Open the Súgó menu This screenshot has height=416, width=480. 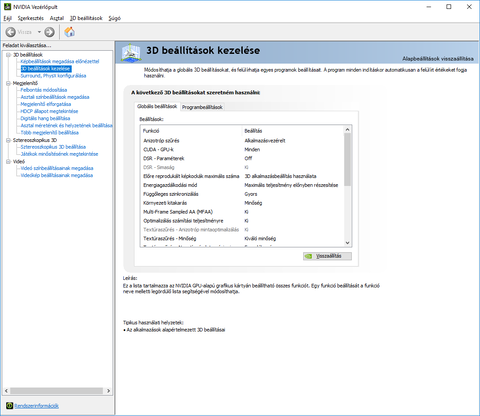(x=114, y=18)
